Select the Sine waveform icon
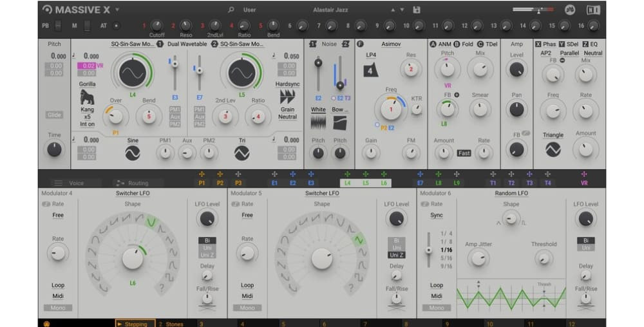 [x=132, y=153]
